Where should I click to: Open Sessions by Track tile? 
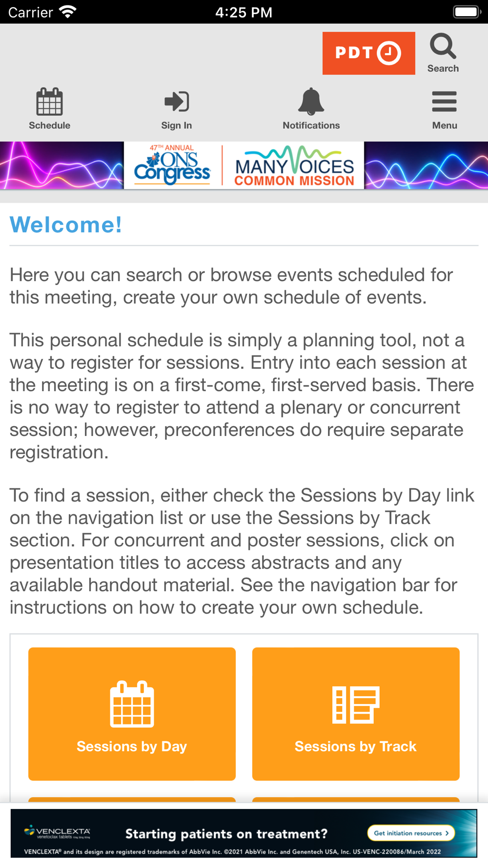(x=356, y=714)
